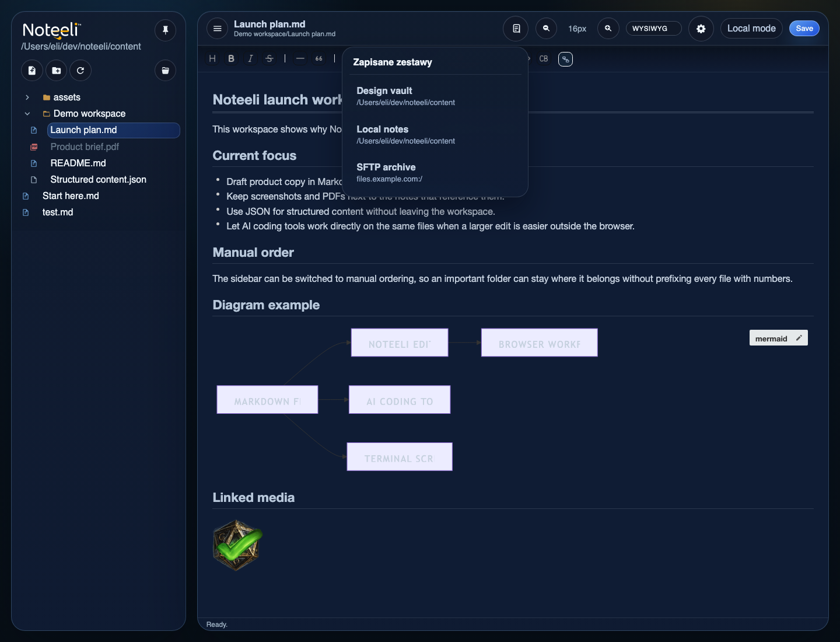
Task: Click the Noteeli logo
Action: pyautogui.click(x=51, y=30)
